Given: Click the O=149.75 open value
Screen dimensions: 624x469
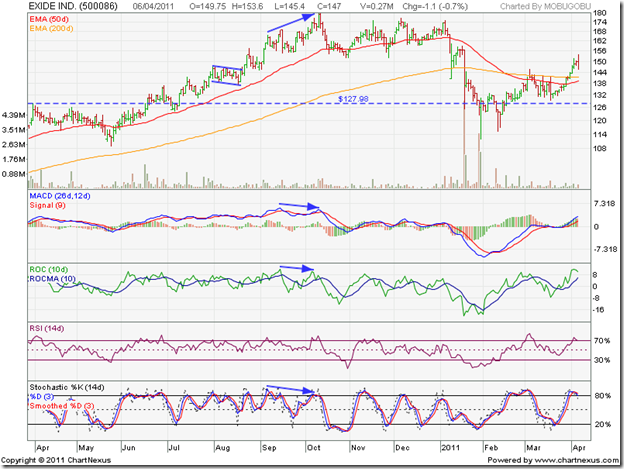Looking at the screenshot, I should [208, 6].
